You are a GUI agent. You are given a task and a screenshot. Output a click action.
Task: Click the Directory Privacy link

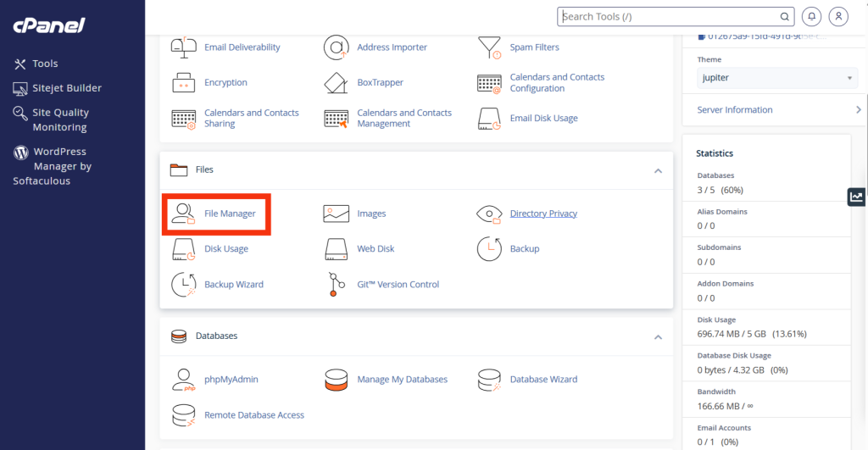pos(543,214)
